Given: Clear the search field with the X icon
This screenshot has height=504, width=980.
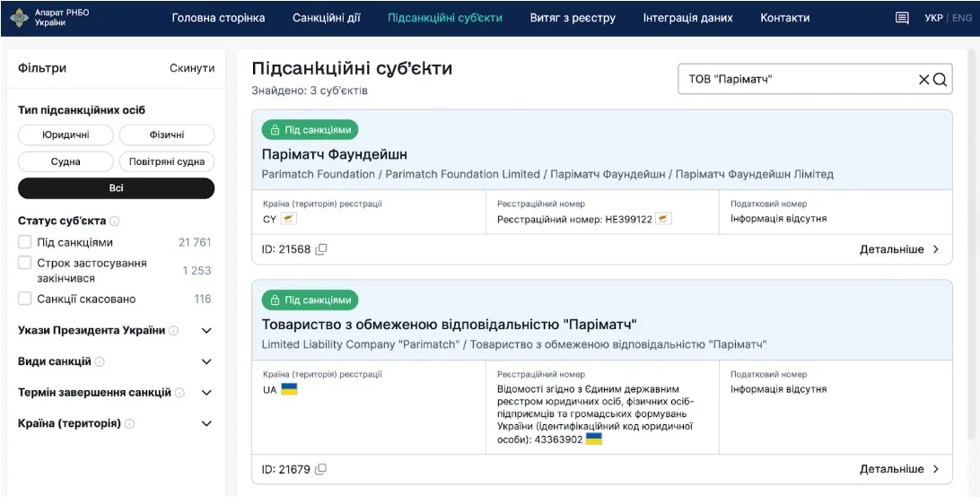Looking at the screenshot, I should coord(923,79).
